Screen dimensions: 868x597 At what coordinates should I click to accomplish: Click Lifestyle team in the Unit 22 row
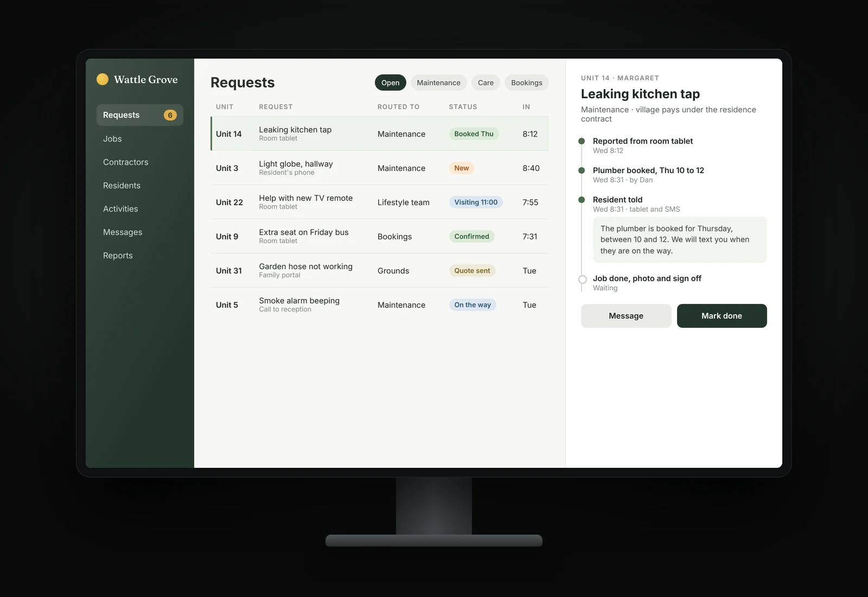pyautogui.click(x=404, y=202)
